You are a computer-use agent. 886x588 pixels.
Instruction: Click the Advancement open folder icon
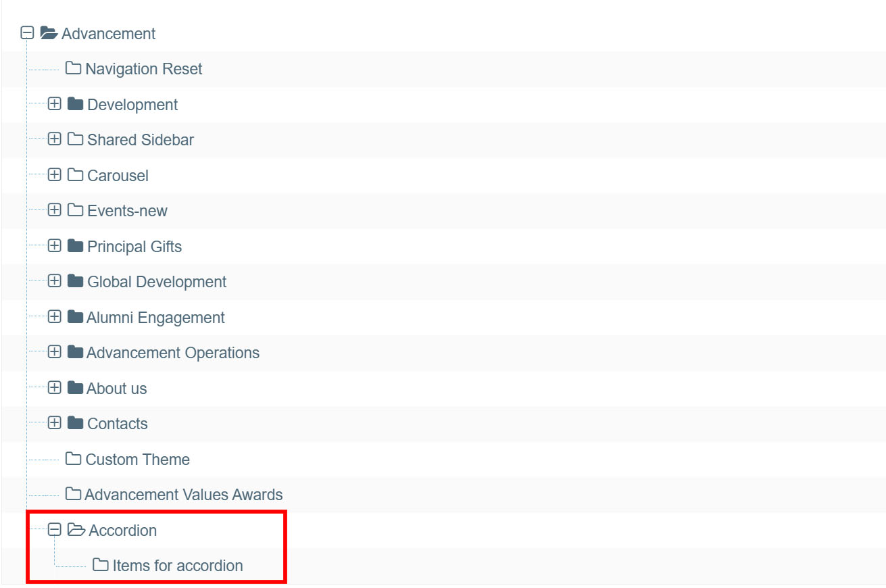[x=49, y=33]
